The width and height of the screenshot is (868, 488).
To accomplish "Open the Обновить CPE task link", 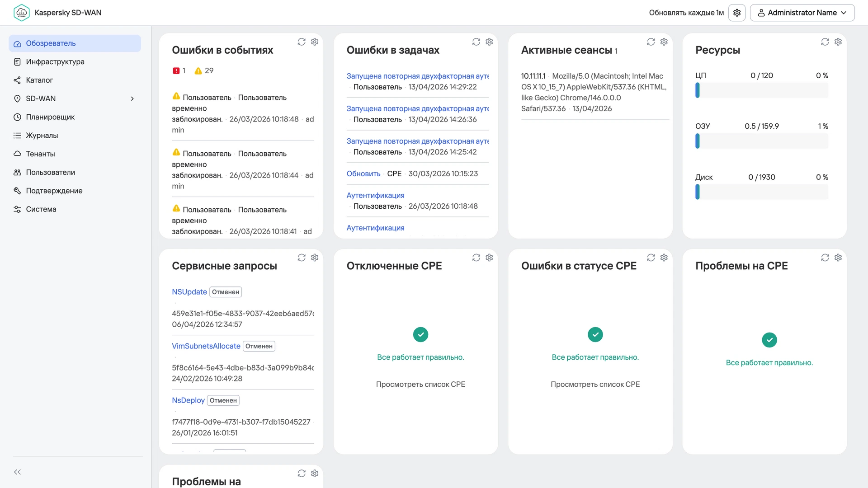I will click(x=363, y=174).
